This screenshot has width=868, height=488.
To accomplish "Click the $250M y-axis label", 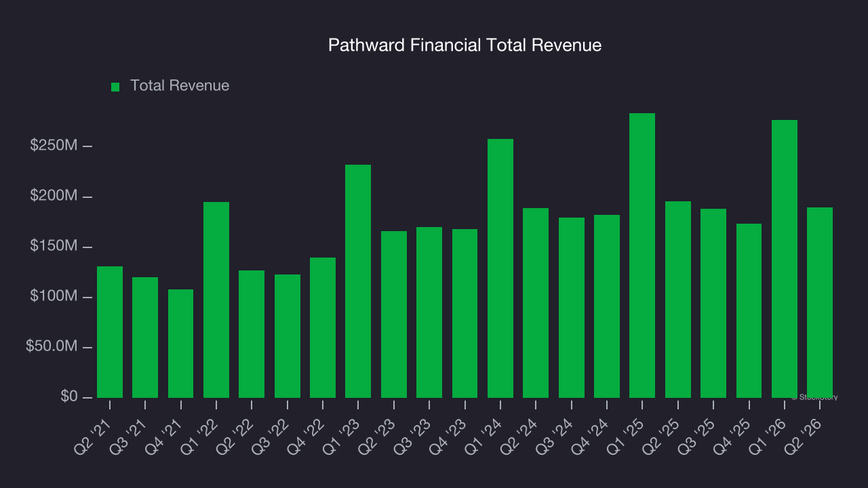I will (x=54, y=146).
